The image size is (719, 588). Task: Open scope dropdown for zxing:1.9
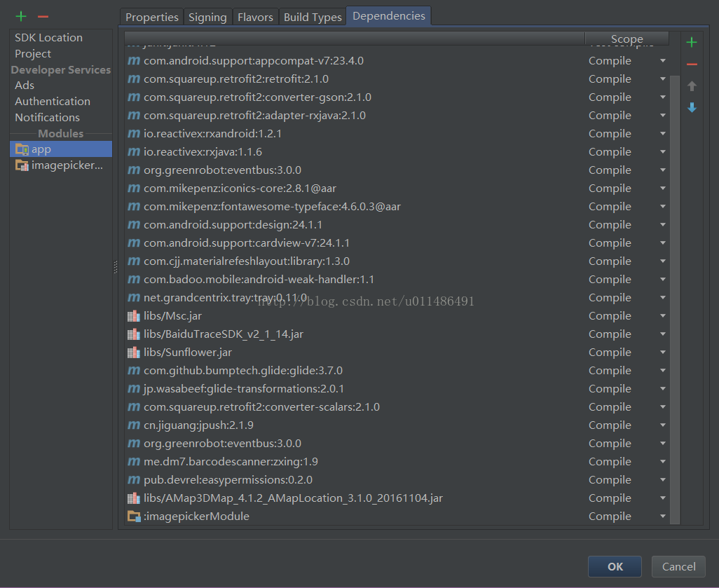663,461
